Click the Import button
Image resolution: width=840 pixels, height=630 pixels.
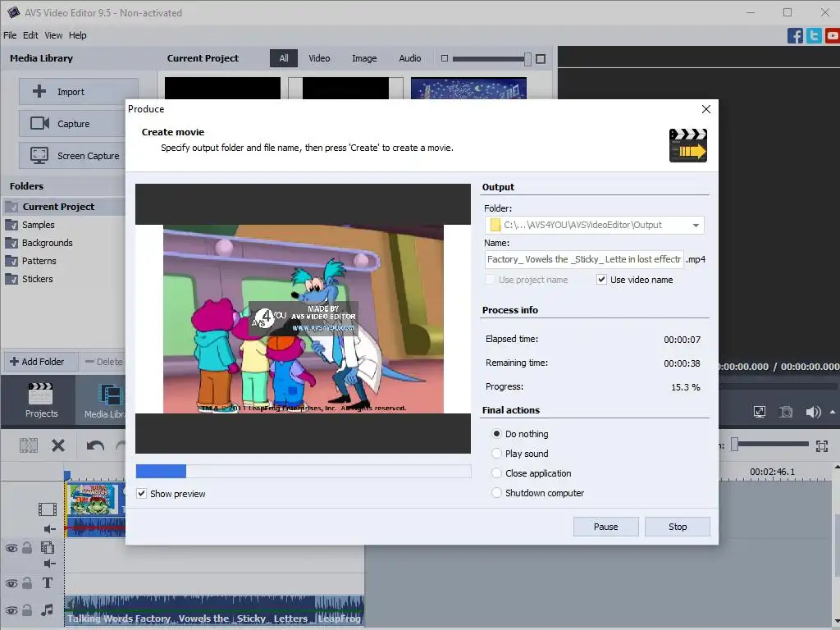tap(78, 92)
